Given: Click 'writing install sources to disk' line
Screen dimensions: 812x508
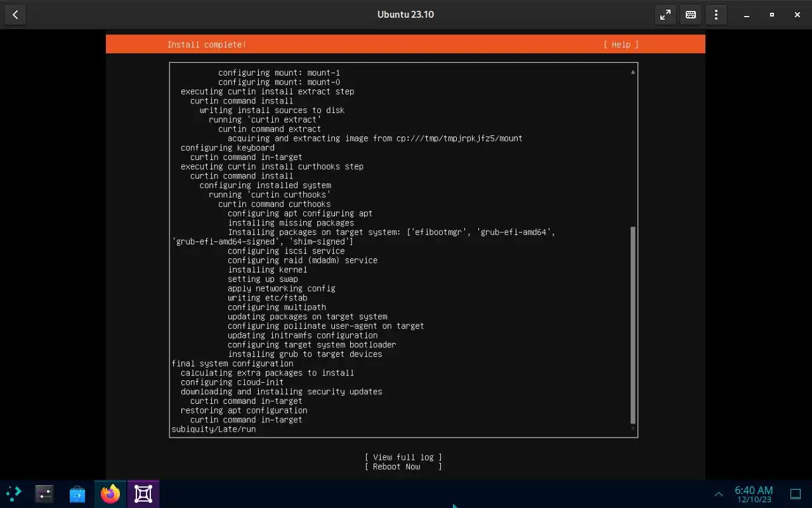Looking at the screenshot, I should coord(272,110).
